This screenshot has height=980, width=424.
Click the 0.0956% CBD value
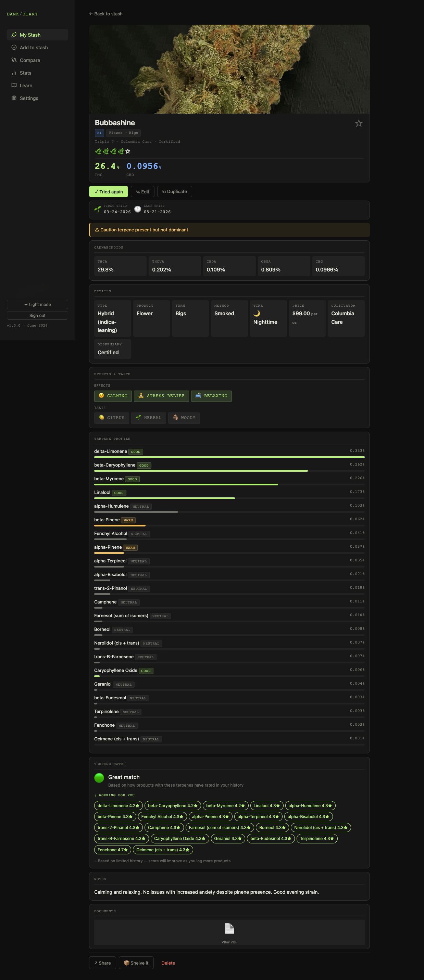pyautogui.click(x=144, y=166)
